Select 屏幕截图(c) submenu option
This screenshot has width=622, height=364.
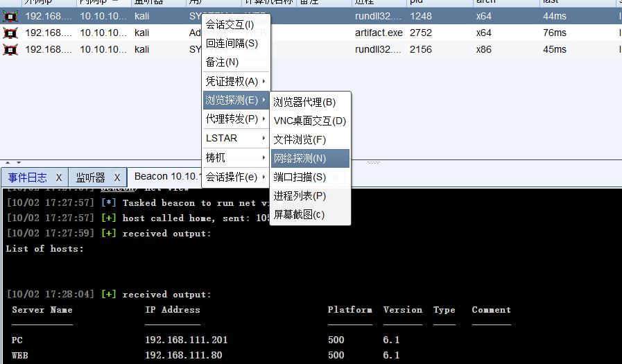point(299,214)
